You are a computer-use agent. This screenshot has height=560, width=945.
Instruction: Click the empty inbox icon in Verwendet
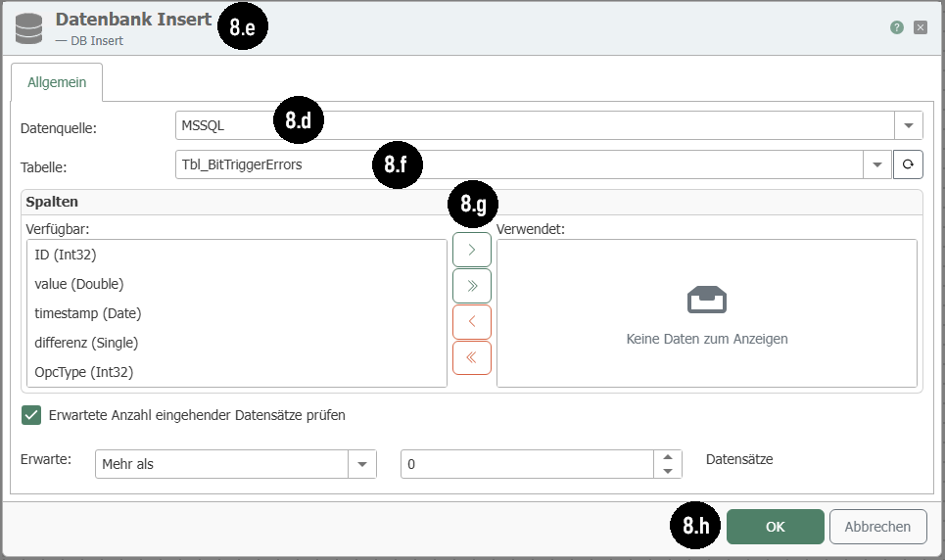pos(706,301)
